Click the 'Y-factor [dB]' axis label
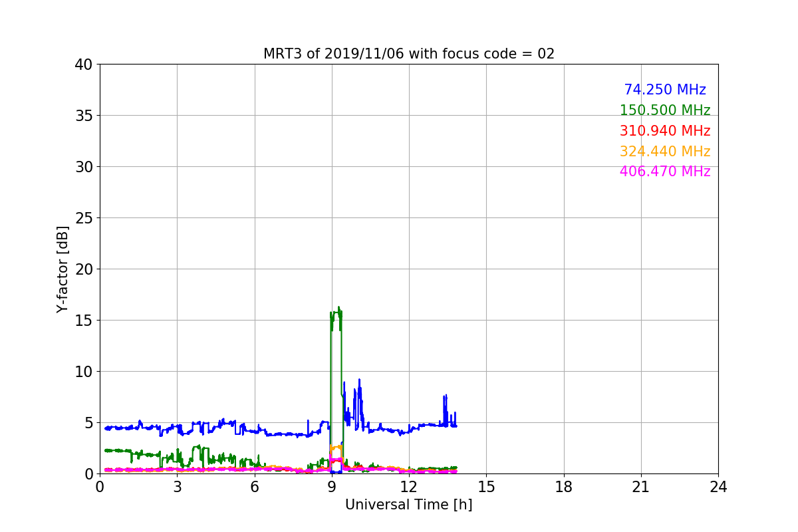Image resolution: width=798 pixels, height=532 pixels. [63, 269]
